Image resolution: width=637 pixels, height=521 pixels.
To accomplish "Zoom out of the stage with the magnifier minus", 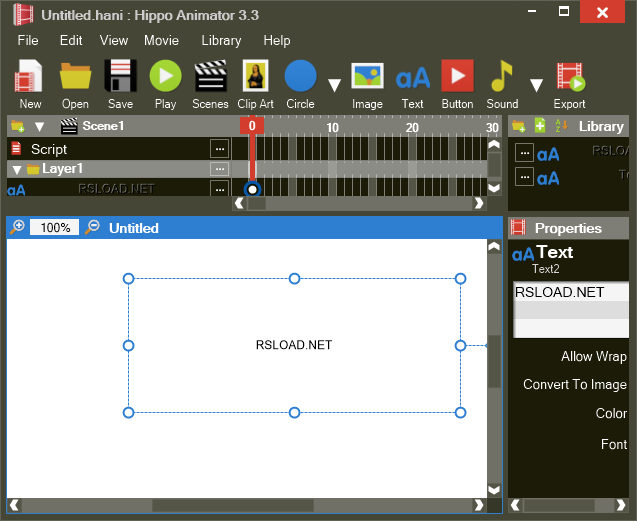I will tap(92, 227).
